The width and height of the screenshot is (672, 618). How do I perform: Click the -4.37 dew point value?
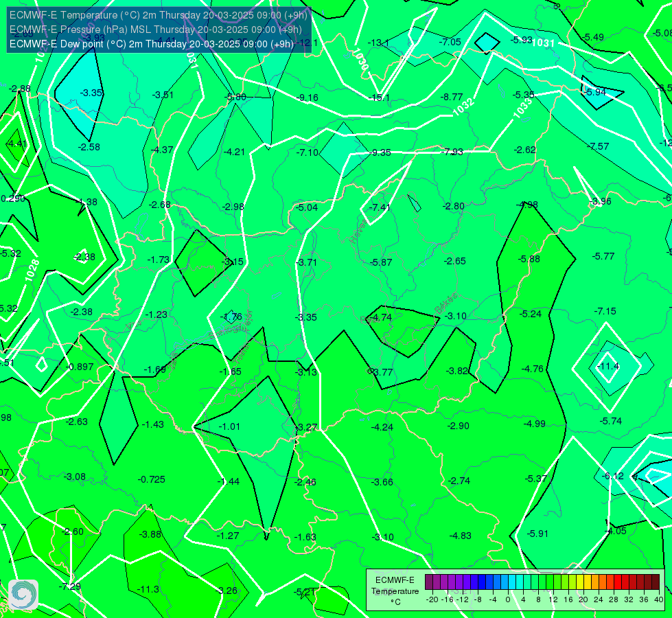tap(162, 150)
